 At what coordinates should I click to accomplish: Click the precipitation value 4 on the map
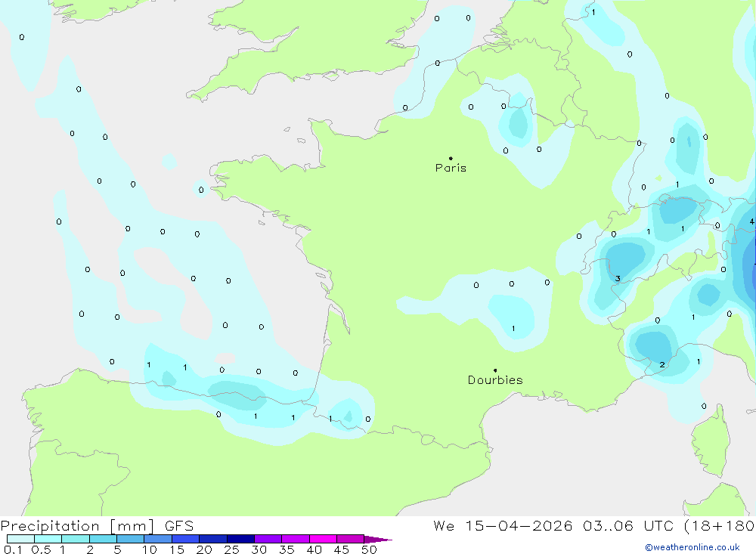751,221
